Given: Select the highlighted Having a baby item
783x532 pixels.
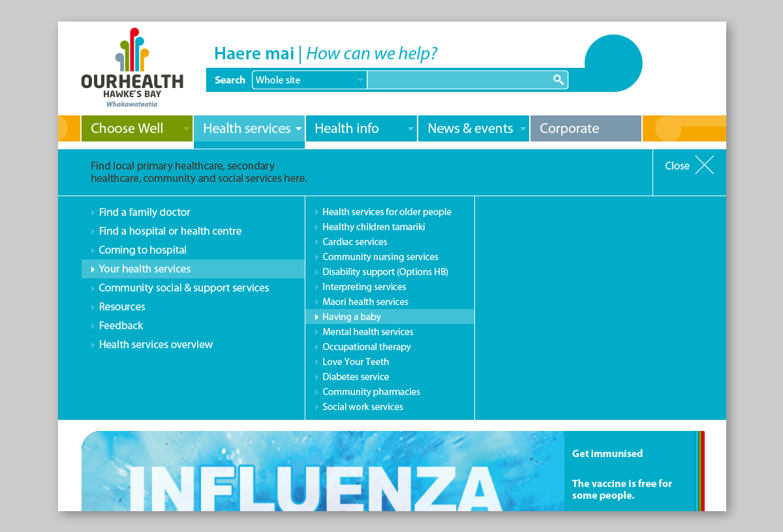Looking at the screenshot, I should pyautogui.click(x=390, y=317).
